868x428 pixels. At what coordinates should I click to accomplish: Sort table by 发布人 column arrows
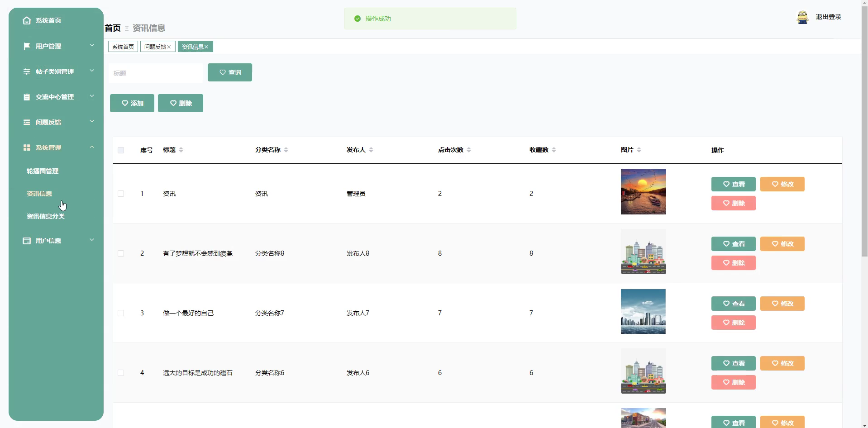371,150
